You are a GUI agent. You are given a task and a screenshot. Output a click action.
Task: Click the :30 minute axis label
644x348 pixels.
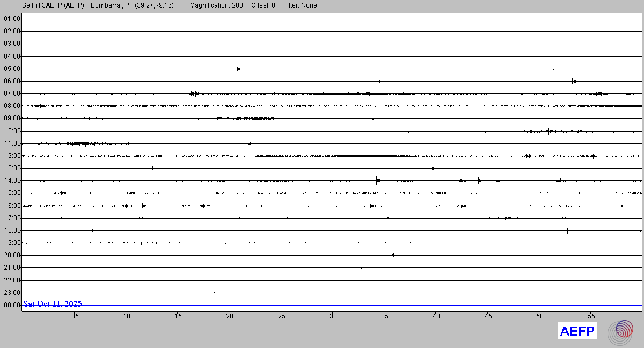point(332,316)
